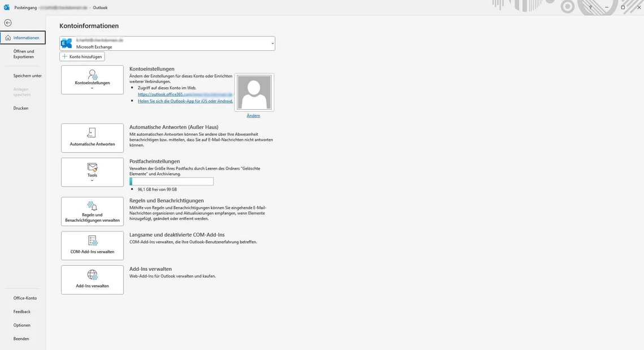Click the mailbox storage progress bar
This screenshot has height=350, width=644.
click(172, 182)
